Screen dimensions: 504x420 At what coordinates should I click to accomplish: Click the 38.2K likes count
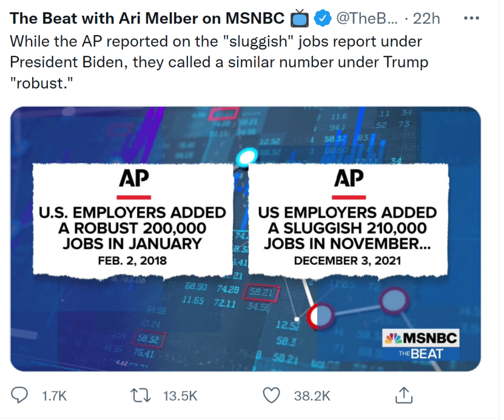[x=312, y=395]
